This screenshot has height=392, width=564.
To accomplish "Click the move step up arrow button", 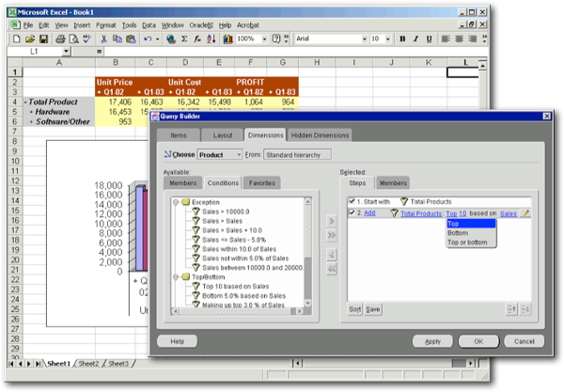I will click(510, 309).
